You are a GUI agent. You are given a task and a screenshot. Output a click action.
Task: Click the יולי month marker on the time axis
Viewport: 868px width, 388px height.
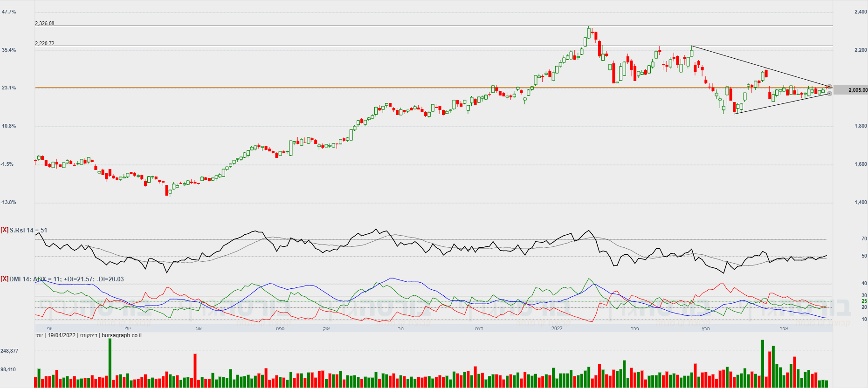click(x=128, y=328)
